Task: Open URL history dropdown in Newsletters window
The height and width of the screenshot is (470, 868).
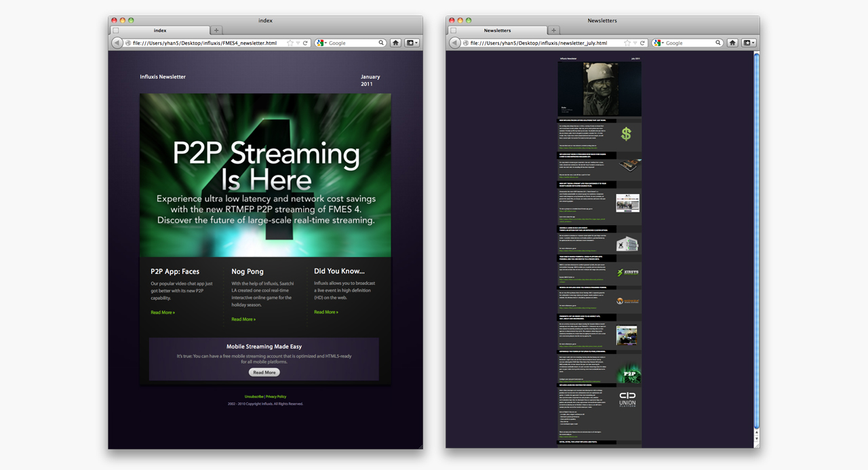Action: (x=635, y=43)
